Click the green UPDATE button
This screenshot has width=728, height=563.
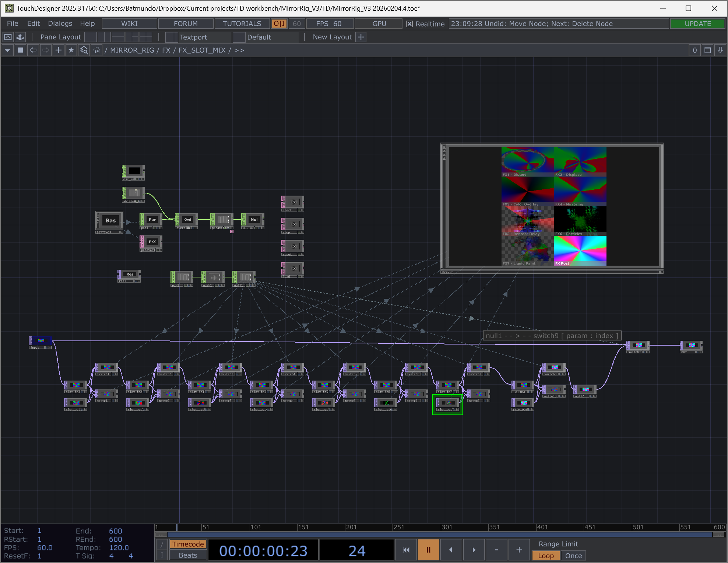(x=697, y=24)
